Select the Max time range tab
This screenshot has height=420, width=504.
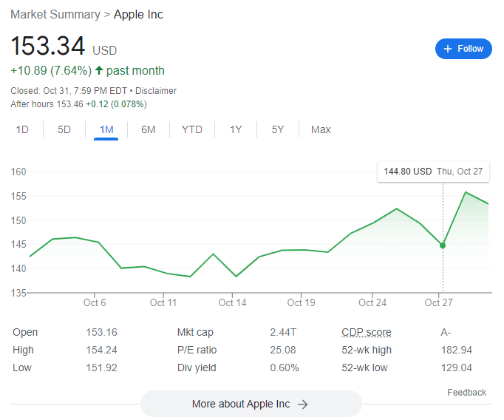click(x=321, y=129)
